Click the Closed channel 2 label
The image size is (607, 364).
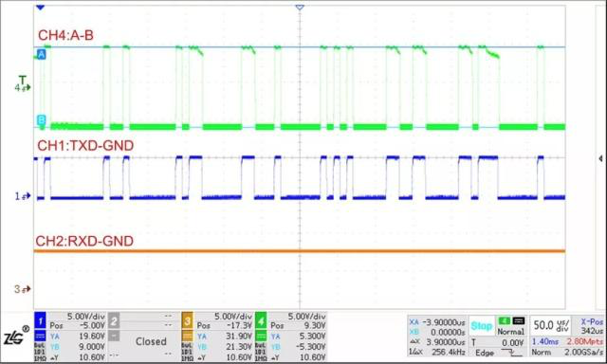pos(151,341)
